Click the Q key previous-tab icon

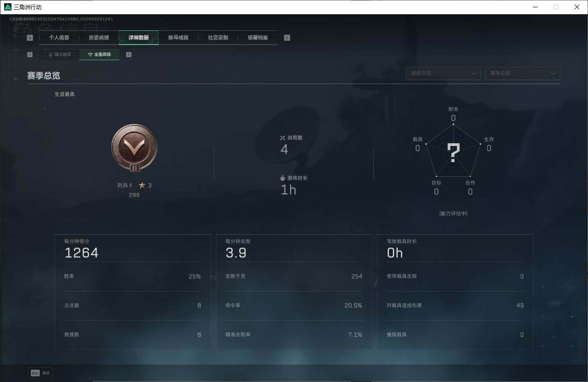point(30,38)
